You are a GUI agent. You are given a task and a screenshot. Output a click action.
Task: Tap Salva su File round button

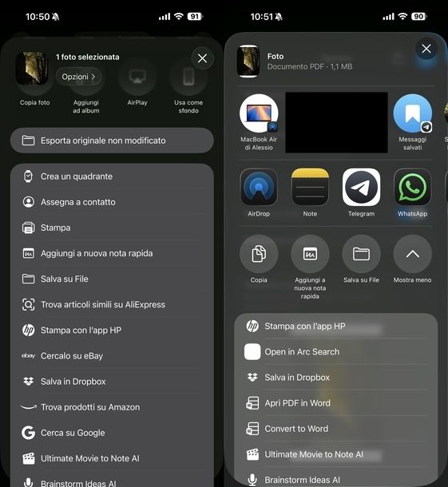coord(361,254)
